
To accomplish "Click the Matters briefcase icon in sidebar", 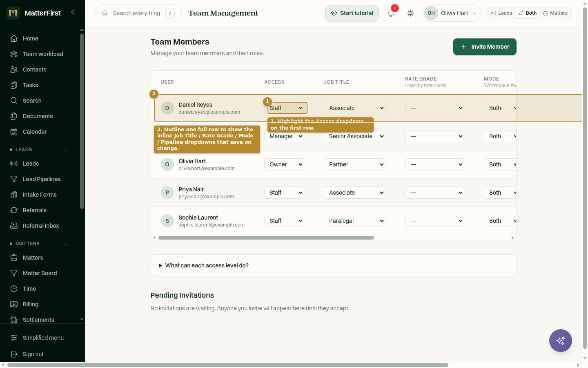I will 14,258.
